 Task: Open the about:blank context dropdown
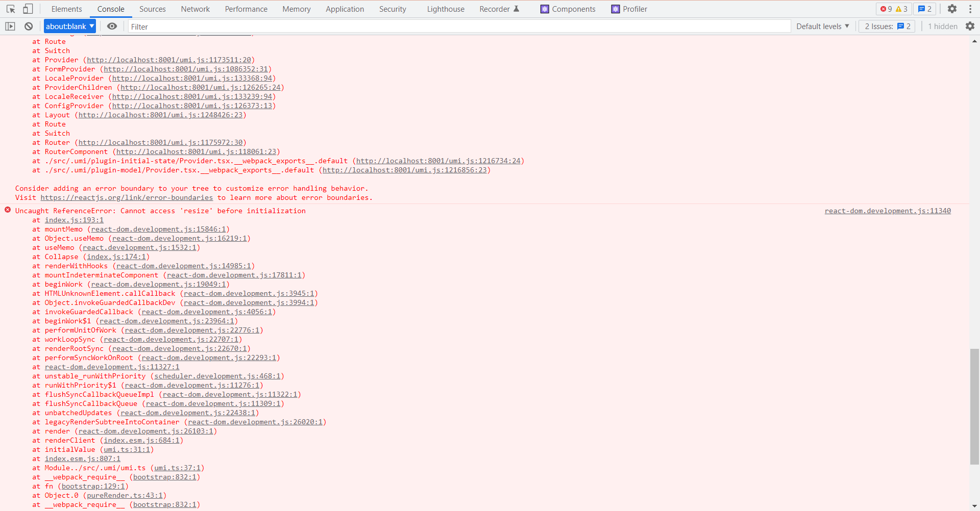coord(69,26)
